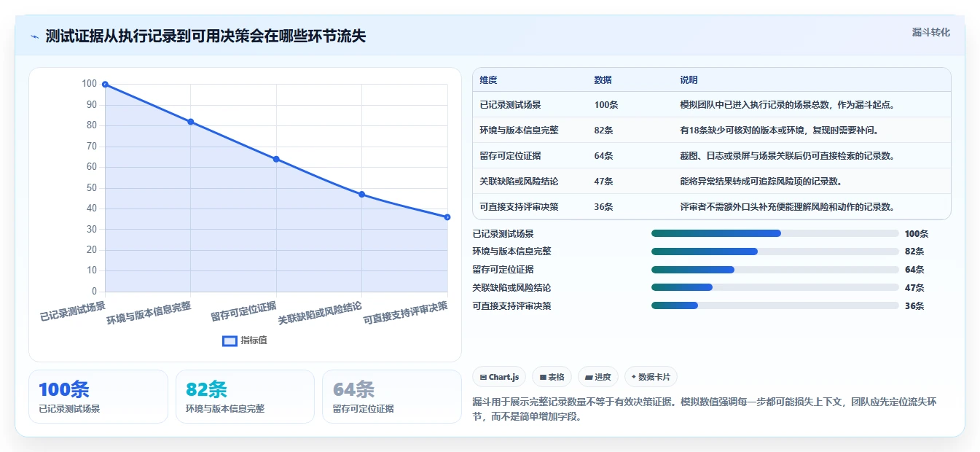Open the 100条 已记录测试场景 data card
This screenshot has width=980, height=452.
point(98,397)
